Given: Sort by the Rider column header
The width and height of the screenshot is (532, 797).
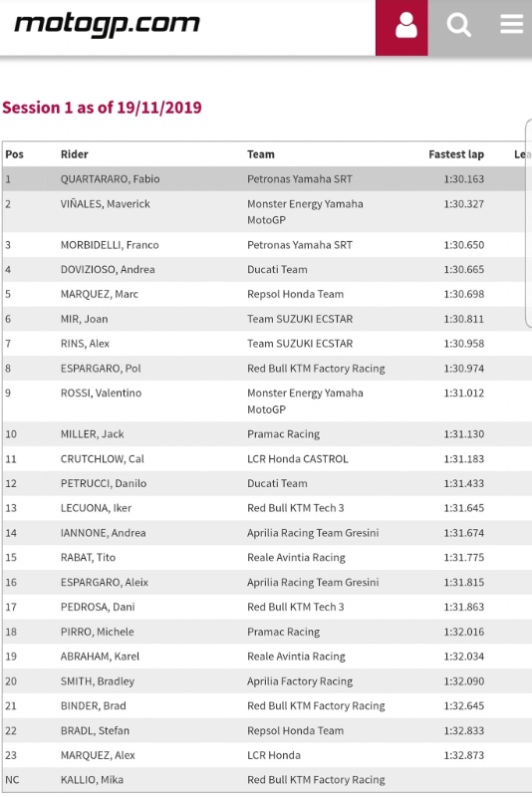Looking at the screenshot, I should (74, 154).
